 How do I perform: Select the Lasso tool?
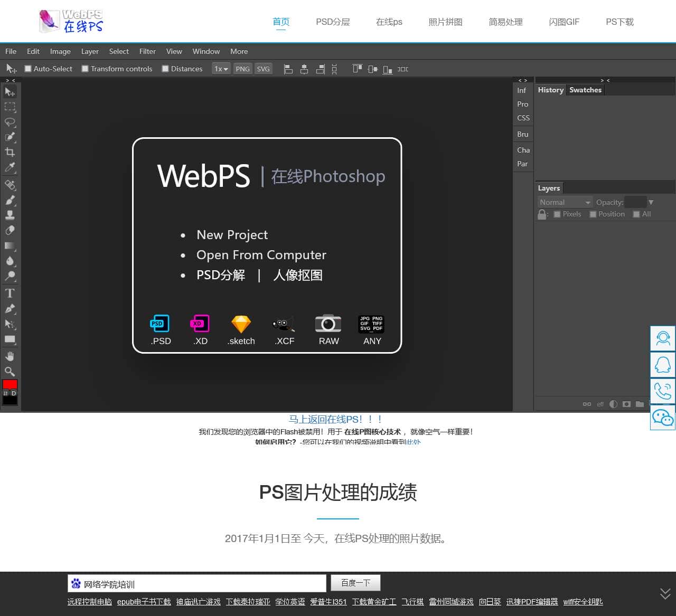click(x=10, y=122)
